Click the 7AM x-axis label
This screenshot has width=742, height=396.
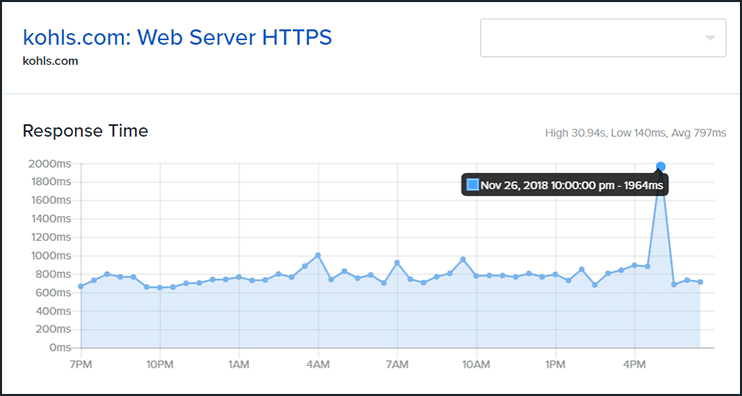pos(397,365)
